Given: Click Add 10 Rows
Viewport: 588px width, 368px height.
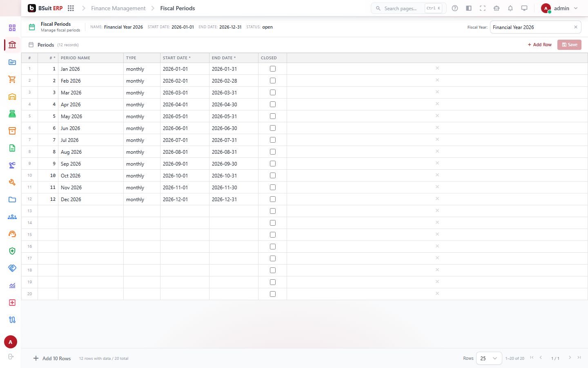Looking at the screenshot, I should [52, 358].
